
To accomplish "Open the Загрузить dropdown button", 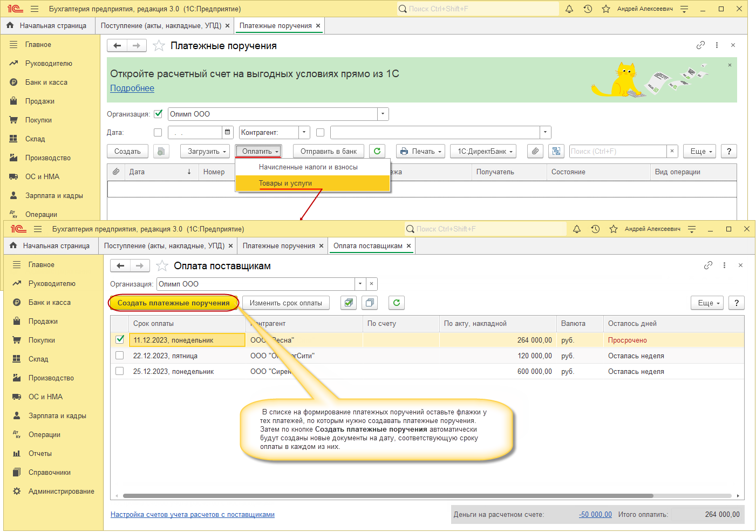I will (x=205, y=151).
